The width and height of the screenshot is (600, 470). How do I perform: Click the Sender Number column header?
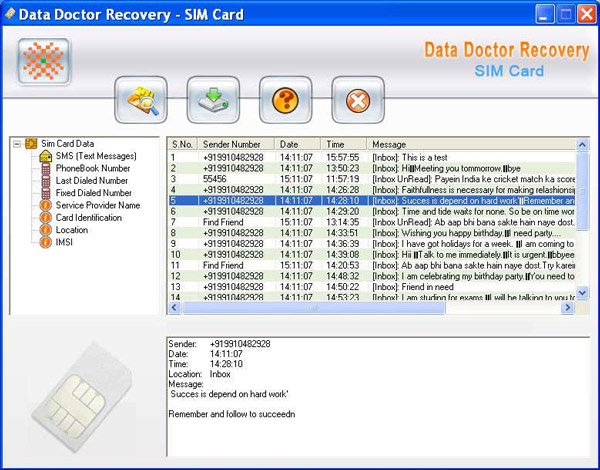[236, 144]
